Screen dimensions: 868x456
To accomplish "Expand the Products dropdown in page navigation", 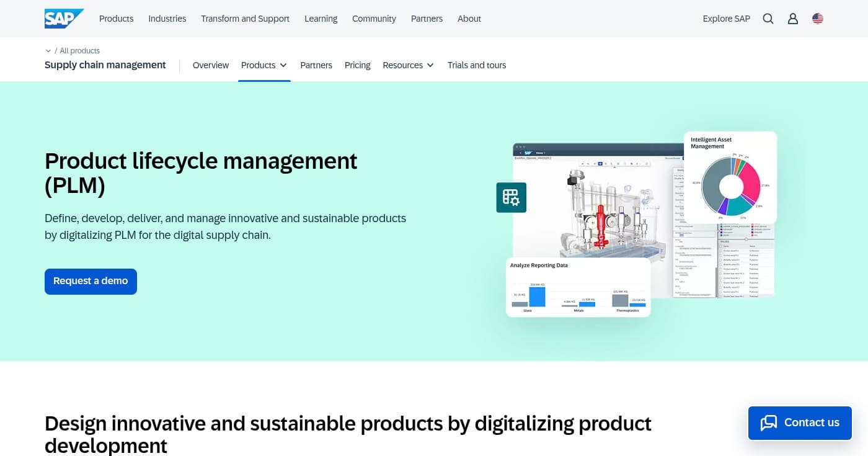I will click(x=263, y=65).
